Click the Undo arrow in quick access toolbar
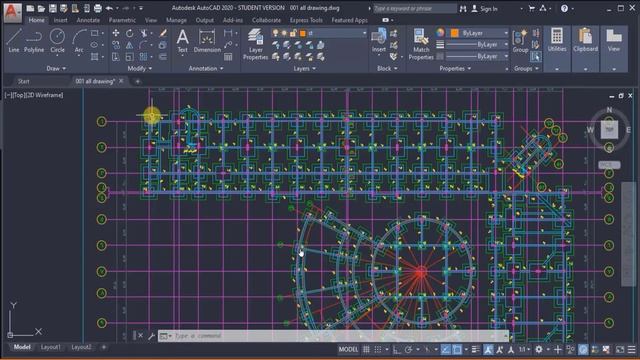Image resolution: width=640 pixels, height=360 pixels. pyautogui.click(x=109, y=8)
